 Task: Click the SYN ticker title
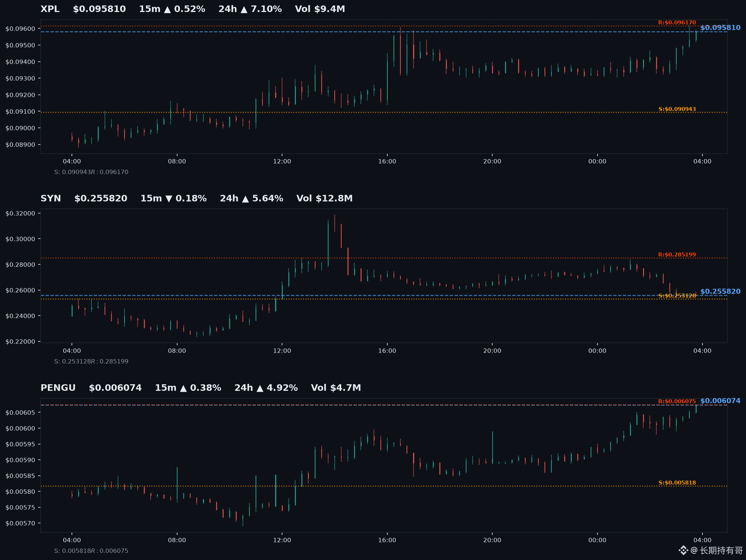coord(51,198)
